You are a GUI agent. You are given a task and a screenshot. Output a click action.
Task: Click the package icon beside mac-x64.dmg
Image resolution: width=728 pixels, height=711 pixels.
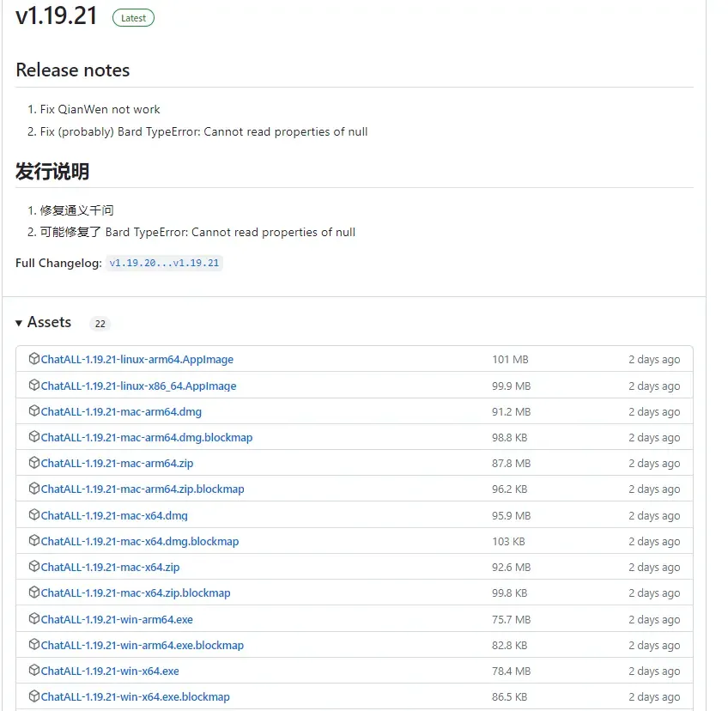pos(33,514)
